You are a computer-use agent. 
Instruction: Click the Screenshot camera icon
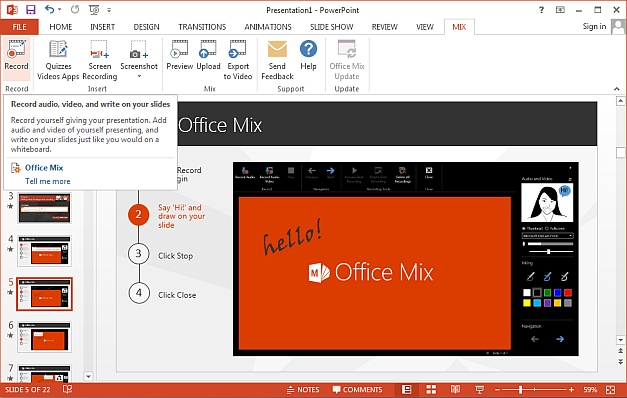[x=139, y=50]
